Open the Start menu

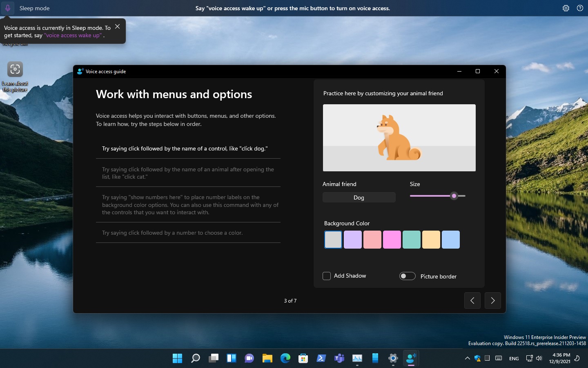click(x=177, y=358)
